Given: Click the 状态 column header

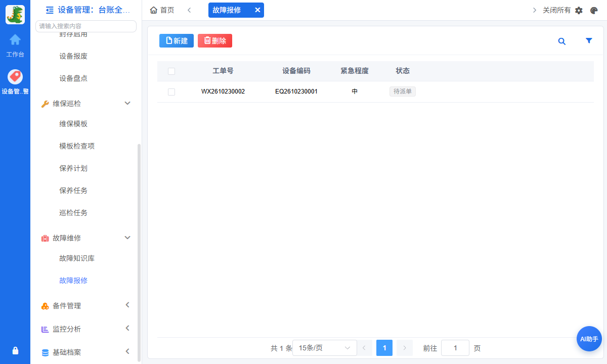Looking at the screenshot, I should coord(403,71).
